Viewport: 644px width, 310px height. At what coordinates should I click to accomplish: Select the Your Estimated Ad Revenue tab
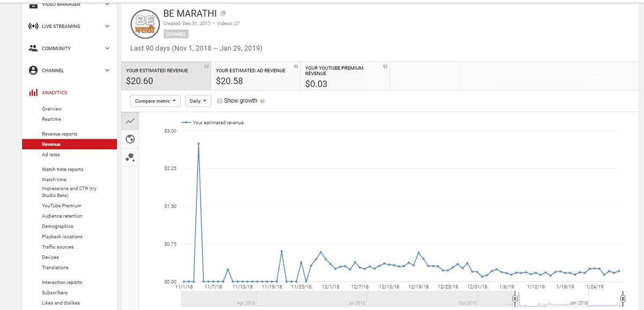pos(255,76)
